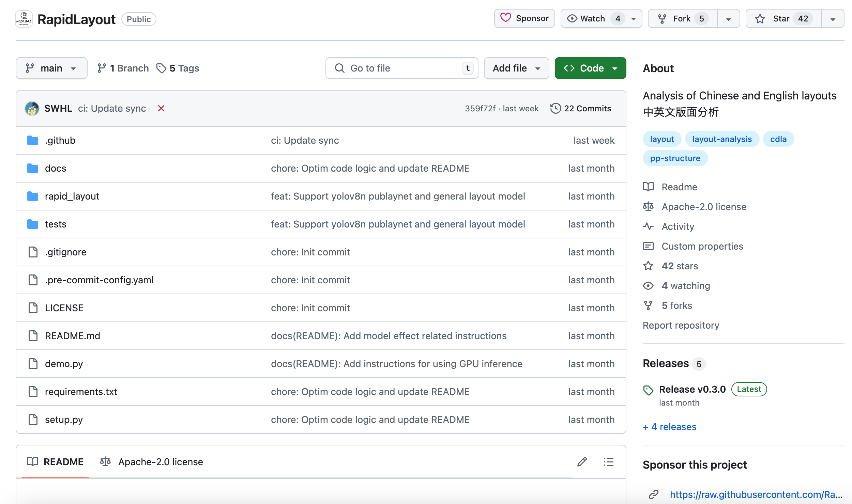Open the main branch selector dropdown

click(51, 68)
